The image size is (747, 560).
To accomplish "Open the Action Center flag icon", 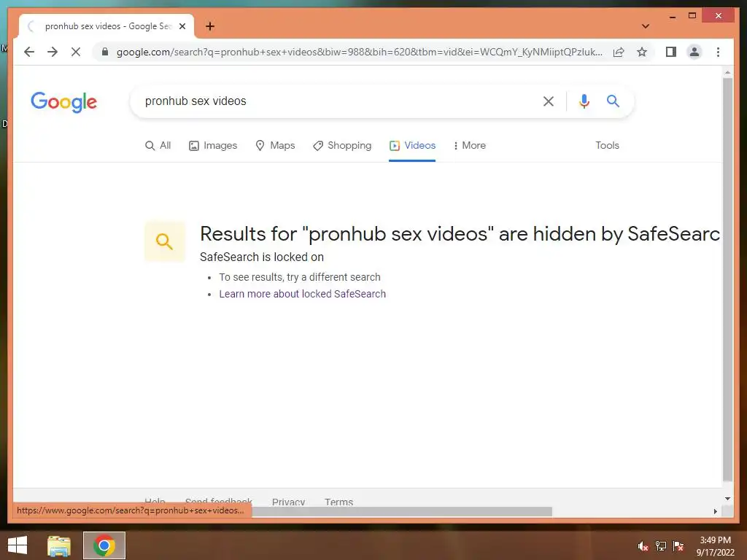I will 678,546.
